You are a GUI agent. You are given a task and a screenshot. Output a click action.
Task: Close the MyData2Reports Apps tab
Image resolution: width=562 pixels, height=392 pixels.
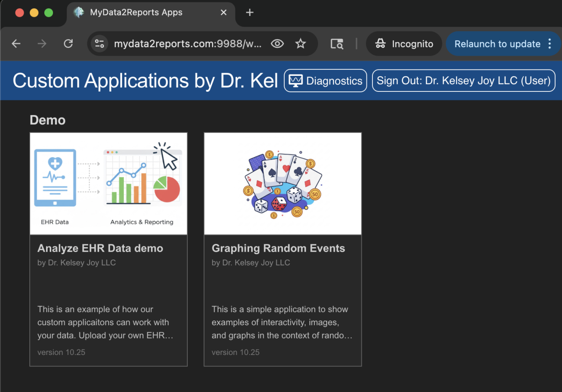click(223, 13)
